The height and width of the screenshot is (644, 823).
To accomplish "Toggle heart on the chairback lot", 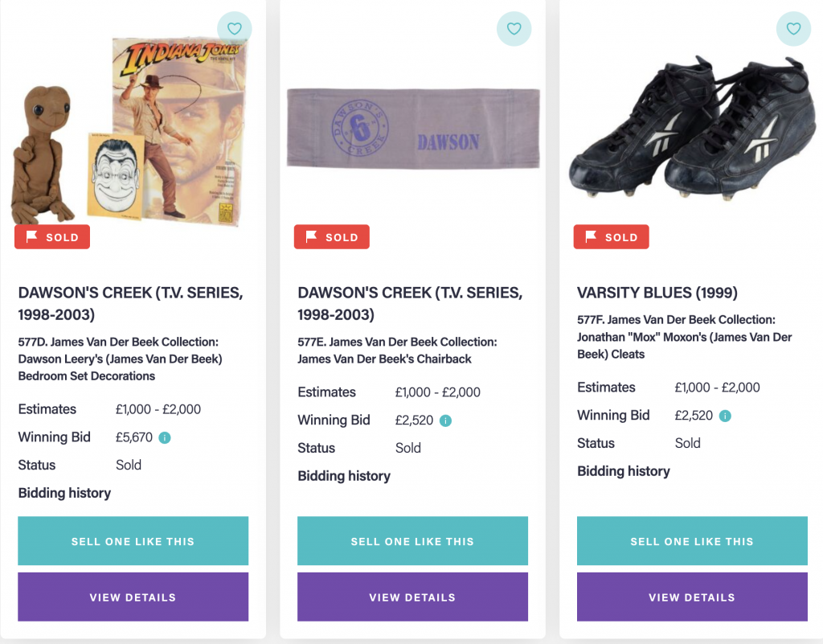I will click(x=514, y=29).
